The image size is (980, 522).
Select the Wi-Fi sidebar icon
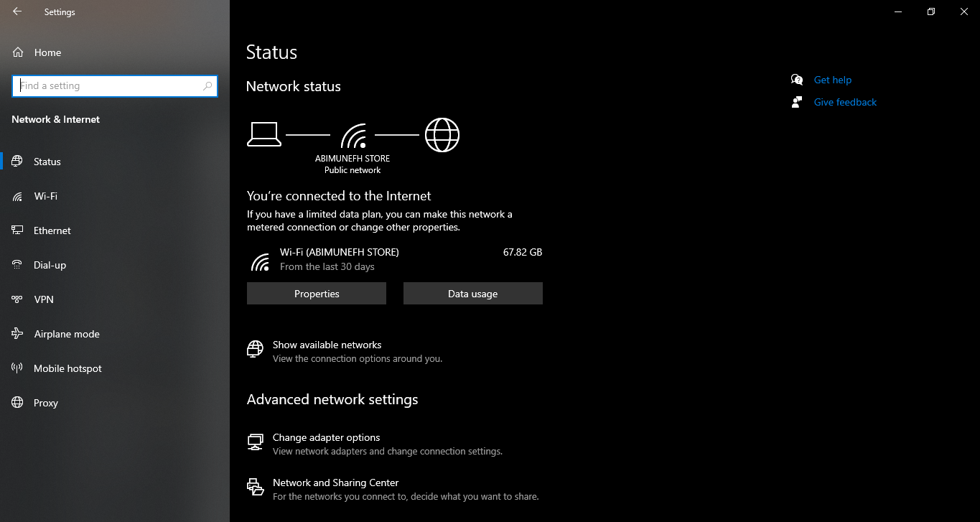point(17,196)
